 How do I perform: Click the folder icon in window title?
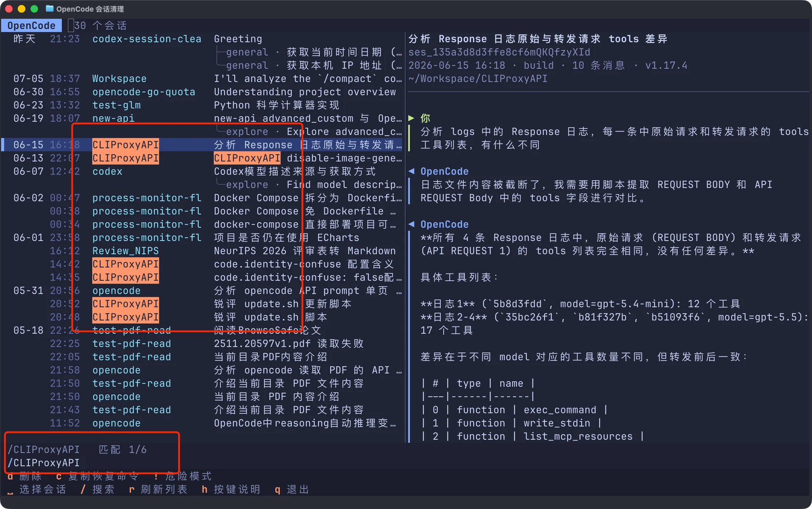49,8
